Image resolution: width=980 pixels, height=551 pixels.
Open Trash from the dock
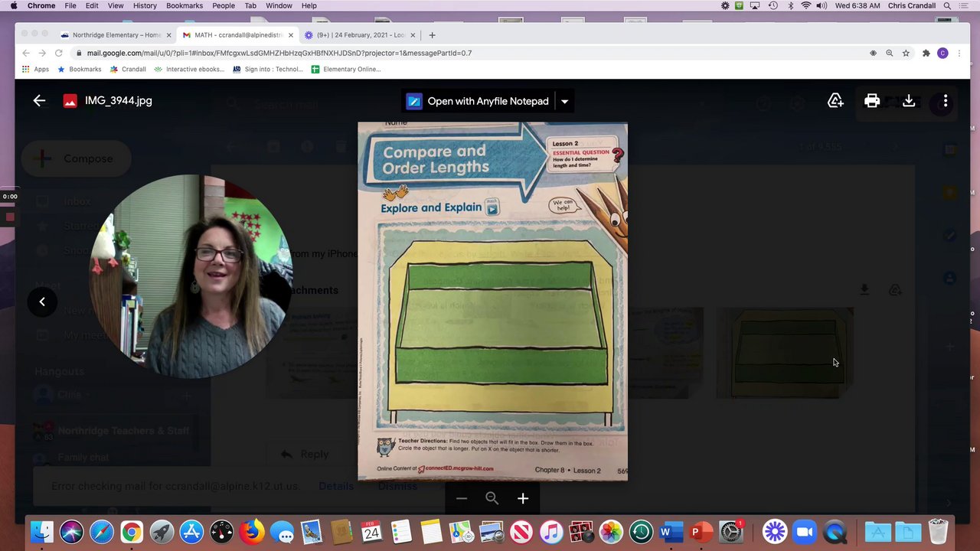[x=938, y=531]
